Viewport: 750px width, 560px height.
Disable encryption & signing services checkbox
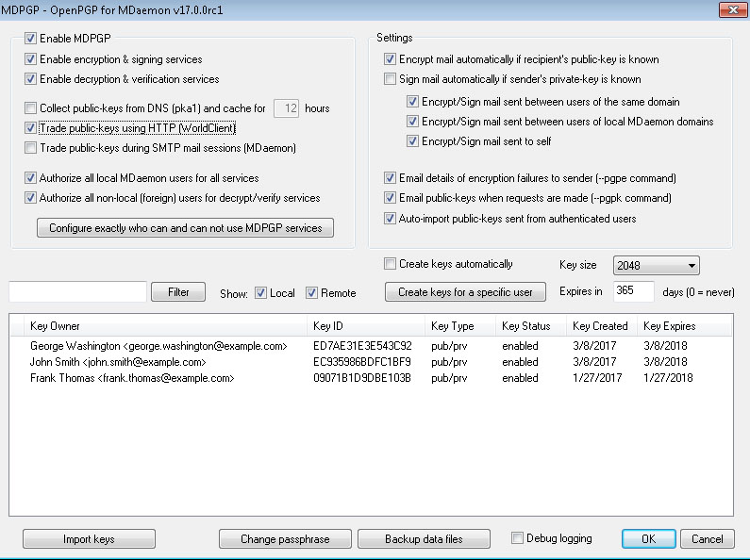(x=31, y=59)
